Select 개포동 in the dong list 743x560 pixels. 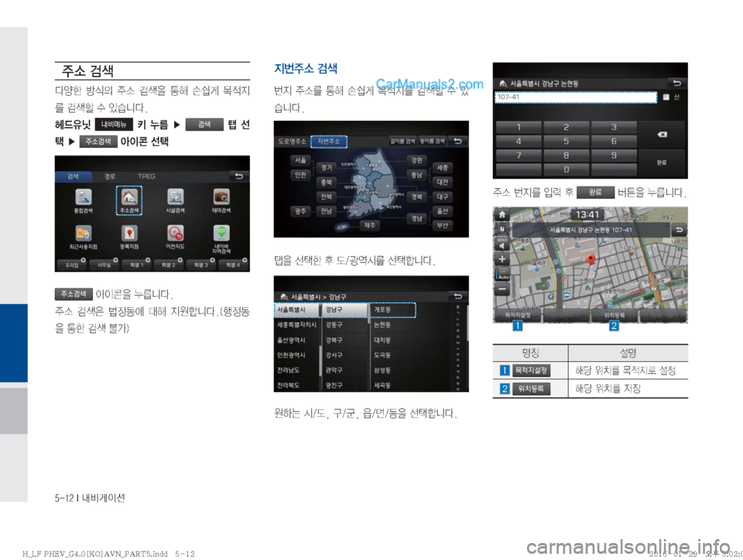pyautogui.click(x=393, y=309)
